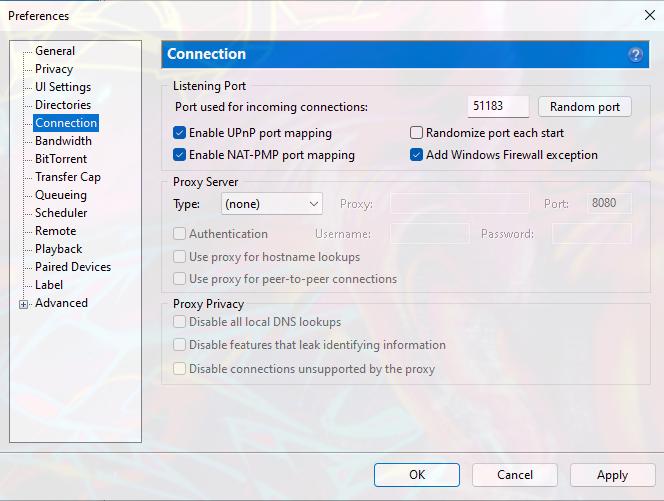Click the Cancel button
664x501 pixels.
pos(515,475)
